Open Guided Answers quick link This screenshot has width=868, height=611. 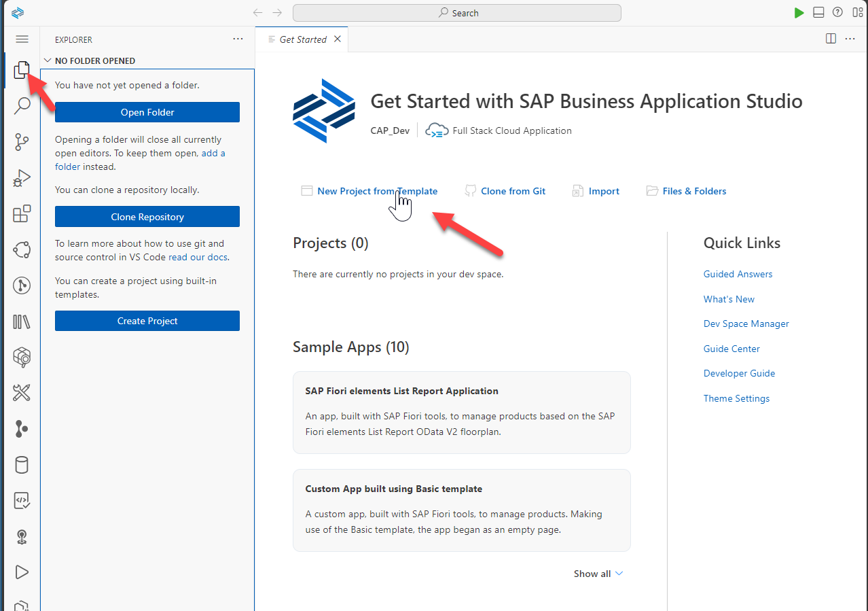[738, 274]
